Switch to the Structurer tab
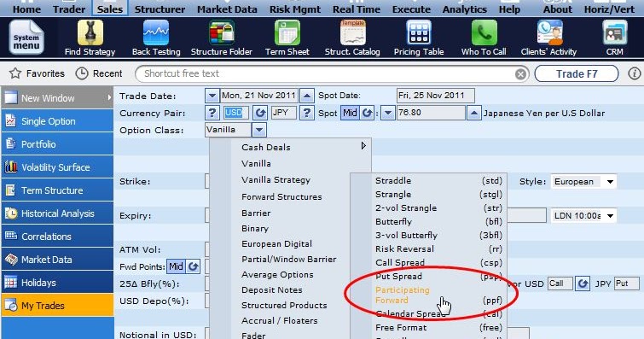This screenshot has height=339, width=644. (160, 9)
